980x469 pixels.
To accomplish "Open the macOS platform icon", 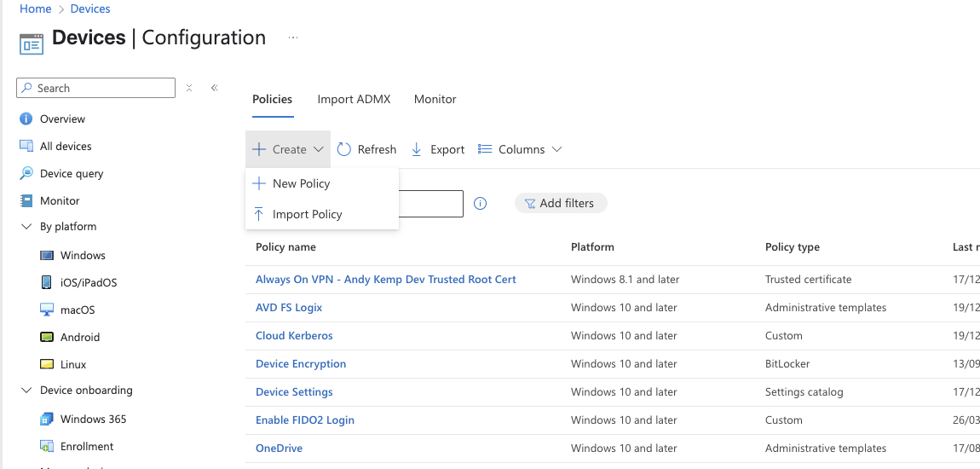I will coord(47,310).
